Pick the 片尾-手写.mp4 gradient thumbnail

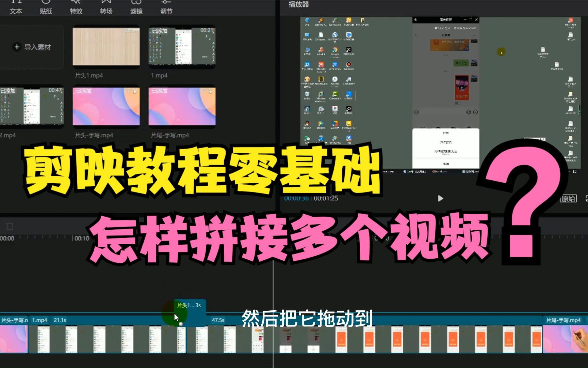click(x=182, y=106)
